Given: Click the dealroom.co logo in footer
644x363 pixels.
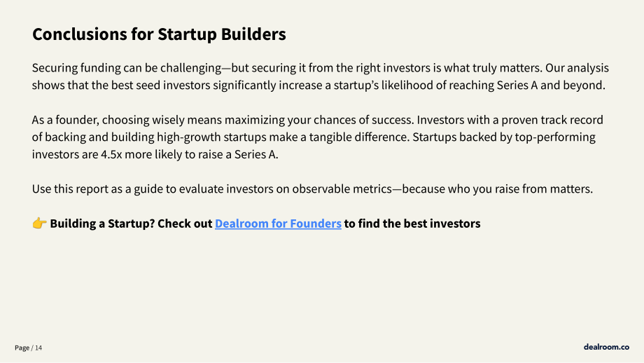Looking at the screenshot, I should coord(606,347).
